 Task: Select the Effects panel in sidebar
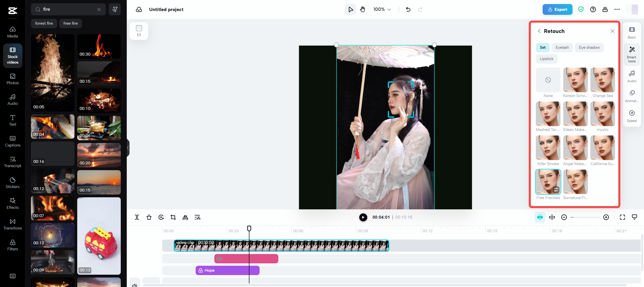point(12,203)
